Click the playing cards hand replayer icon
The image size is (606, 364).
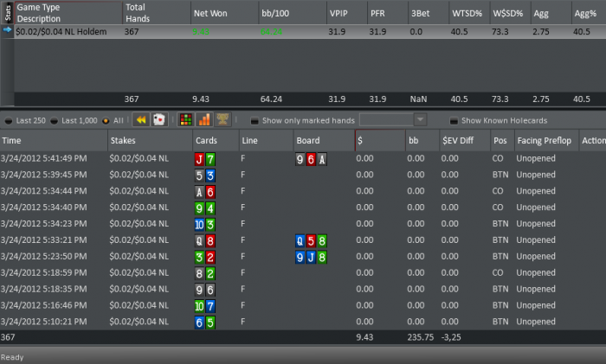158,120
